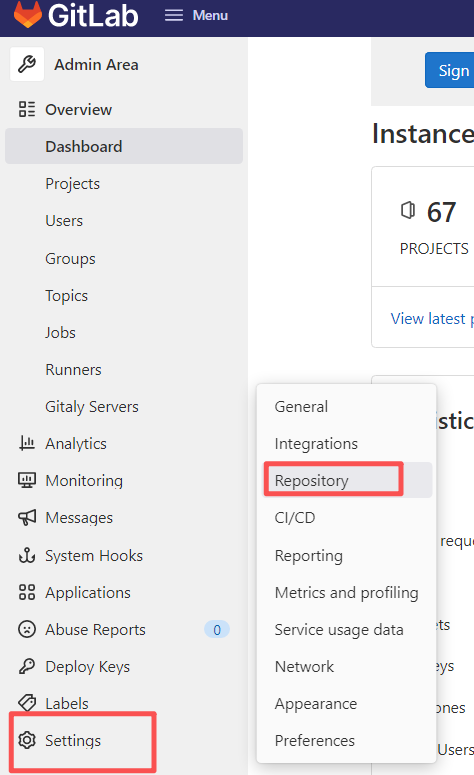The height and width of the screenshot is (775, 474).
Task: Open Metrics and profiling settings
Action: point(348,592)
